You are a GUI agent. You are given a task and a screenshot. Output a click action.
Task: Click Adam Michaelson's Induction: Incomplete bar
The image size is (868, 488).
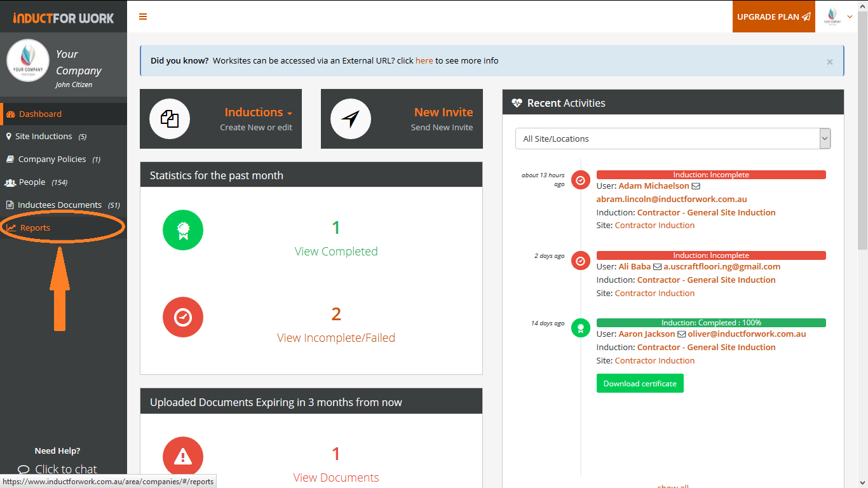pyautogui.click(x=711, y=175)
